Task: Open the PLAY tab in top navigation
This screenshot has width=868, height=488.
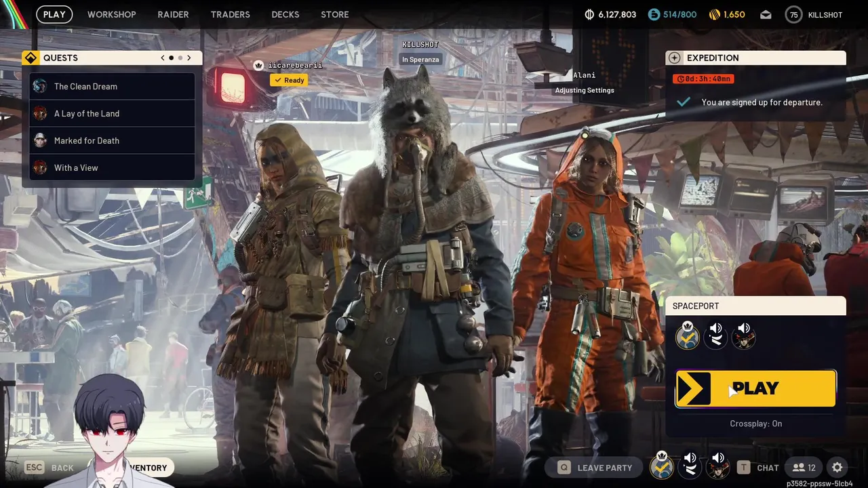Action: pos(54,14)
